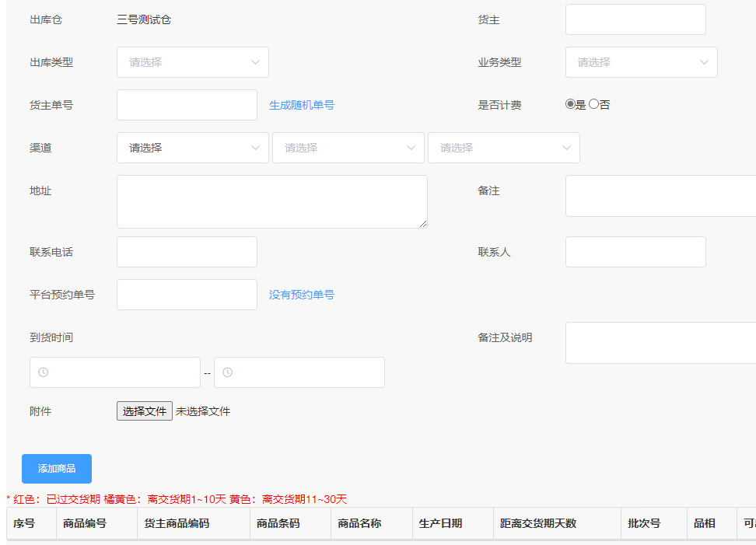Open the first 渠道 dropdown
Screen dimensions: 756x545
point(192,148)
